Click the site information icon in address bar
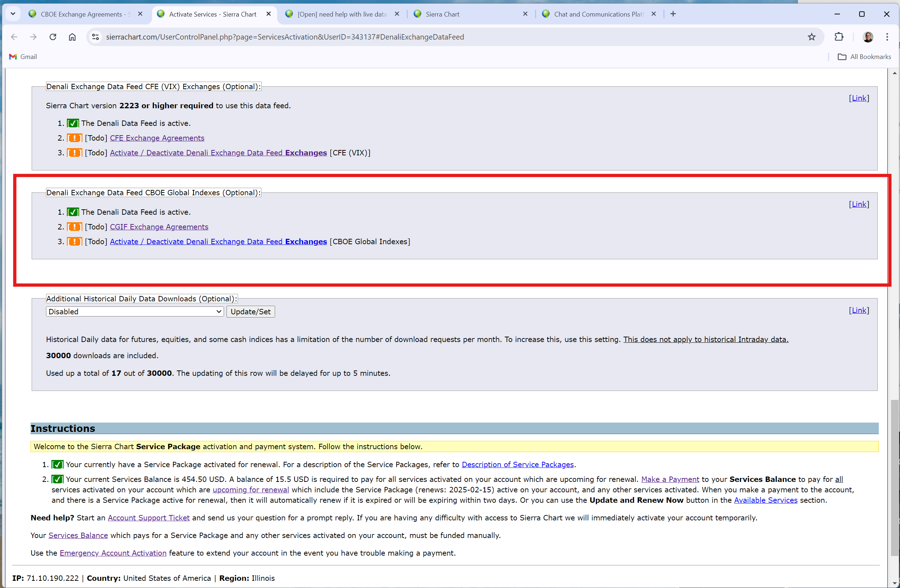900x588 pixels. 96,37
